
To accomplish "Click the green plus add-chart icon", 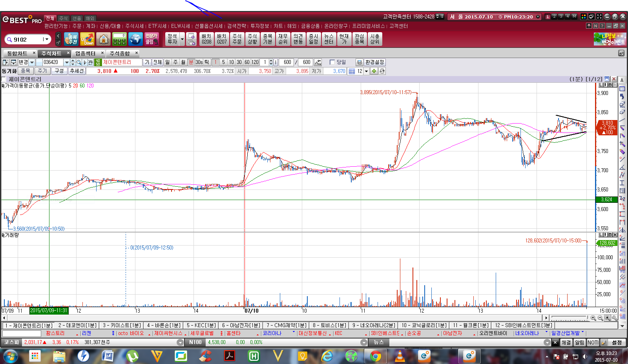I will [x=374, y=71].
